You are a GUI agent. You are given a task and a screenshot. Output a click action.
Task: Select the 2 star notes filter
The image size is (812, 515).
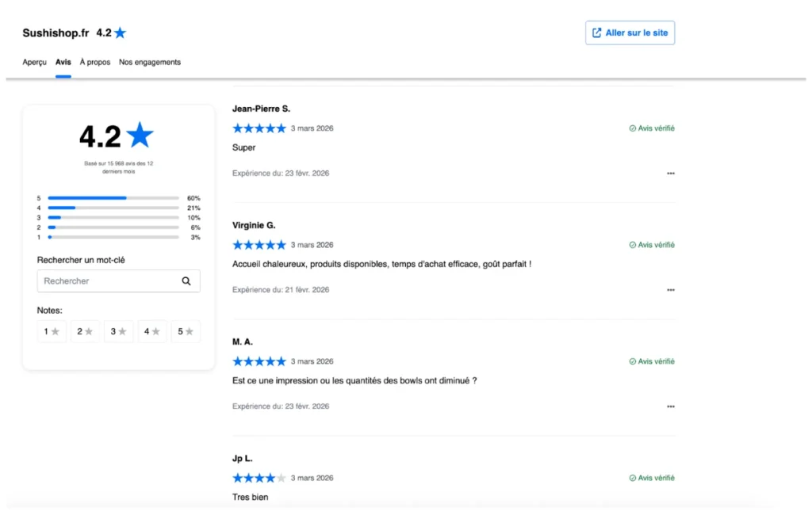[85, 332]
